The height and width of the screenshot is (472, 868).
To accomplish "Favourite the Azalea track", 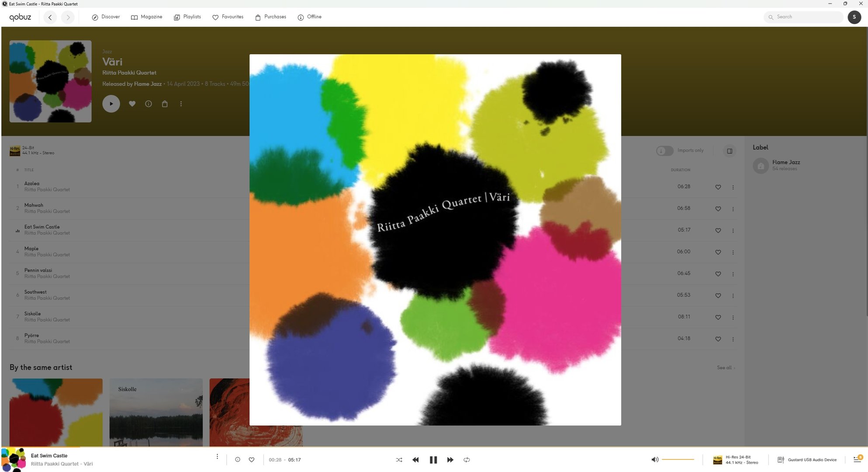I will coord(718,187).
